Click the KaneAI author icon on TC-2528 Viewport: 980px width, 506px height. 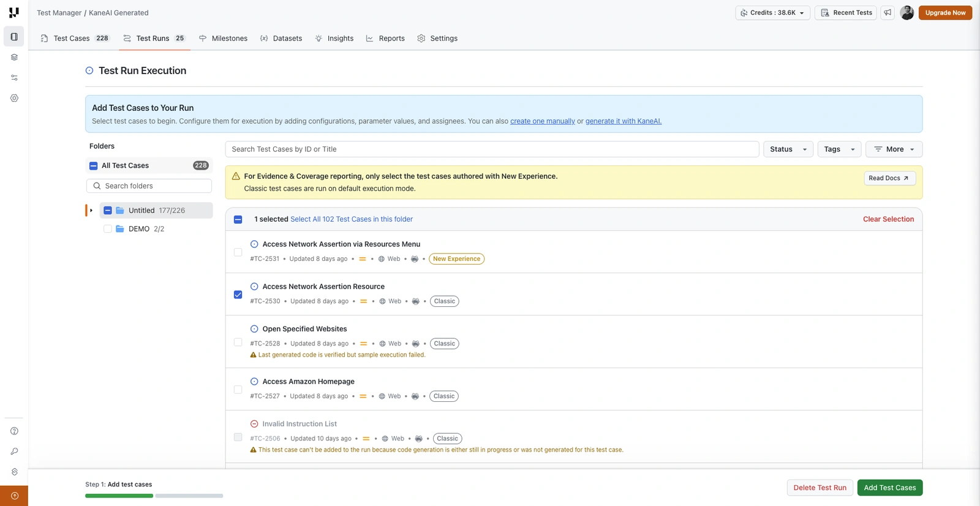click(416, 344)
